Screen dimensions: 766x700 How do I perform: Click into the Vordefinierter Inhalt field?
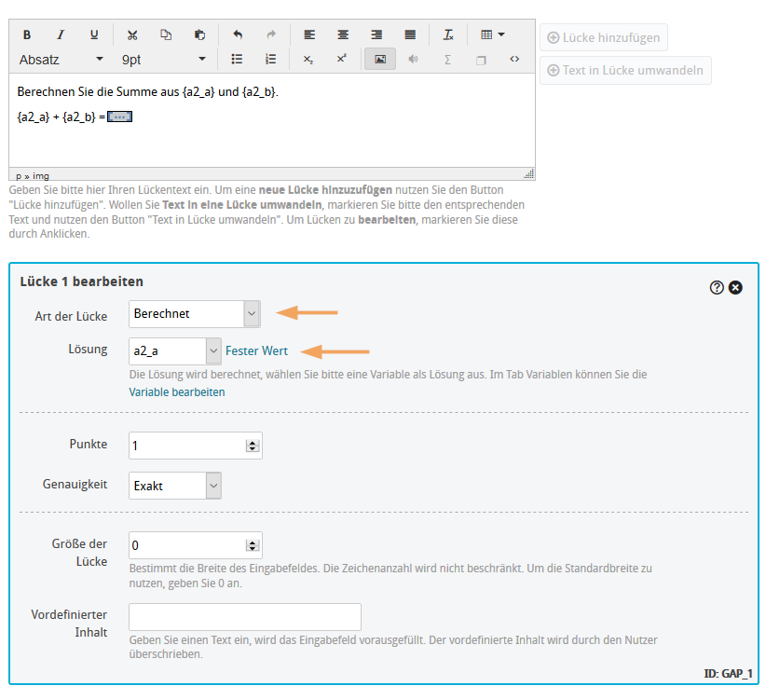(x=244, y=617)
